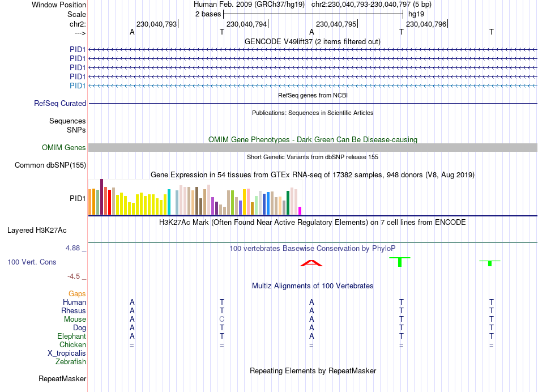538x392 pixels.
Task: Select the Chicken alignment row label
Action: click(x=72, y=344)
